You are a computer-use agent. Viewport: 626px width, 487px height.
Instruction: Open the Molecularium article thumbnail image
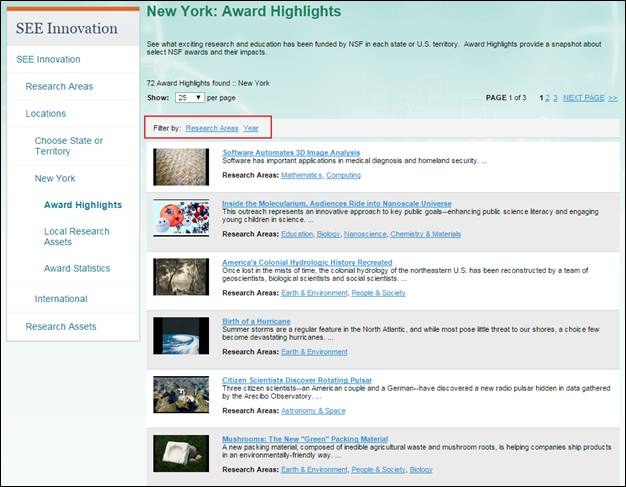tap(181, 220)
